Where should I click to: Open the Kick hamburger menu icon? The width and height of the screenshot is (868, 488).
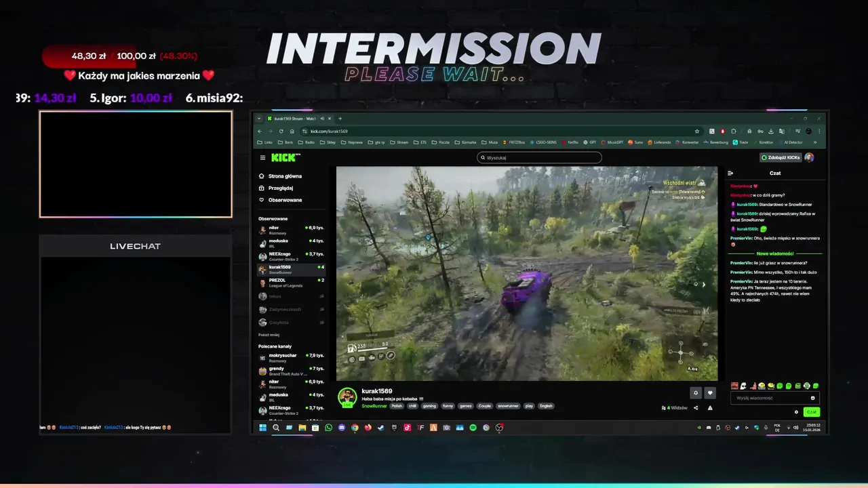[262, 157]
